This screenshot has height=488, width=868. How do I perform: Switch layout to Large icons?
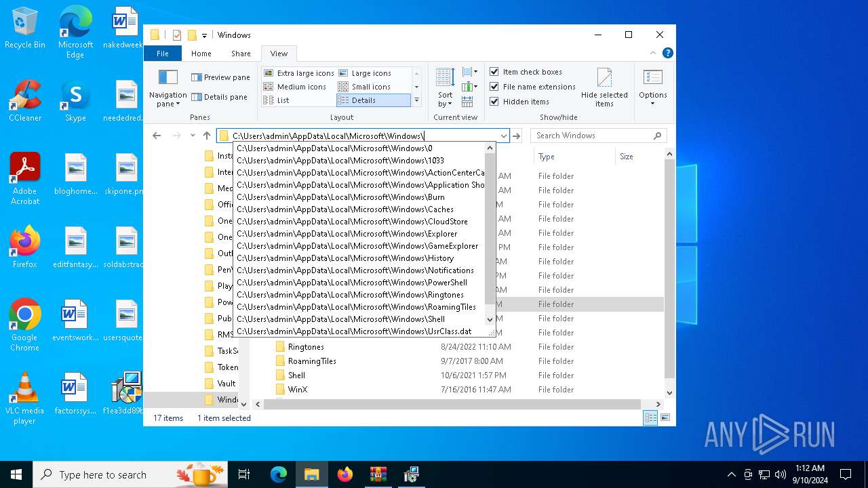[x=365, y=73]
